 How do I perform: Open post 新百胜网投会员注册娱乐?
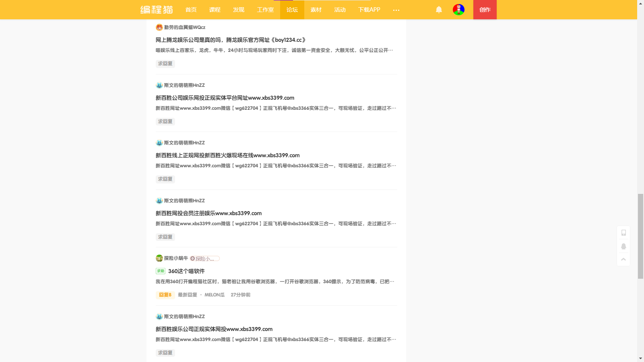click(x=208, y=213)
